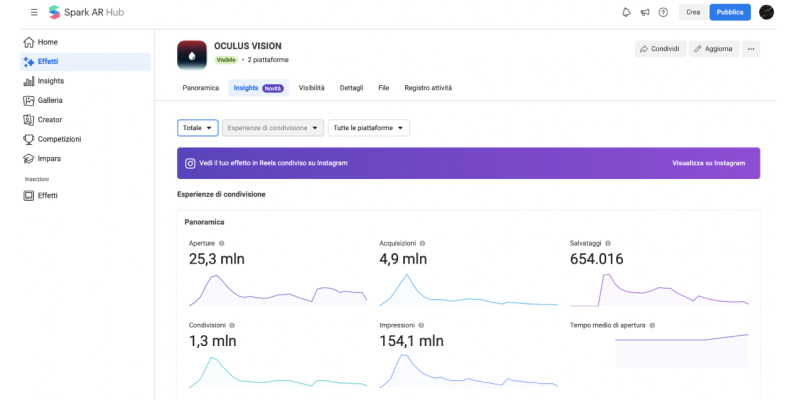The width and height of the screenshot is (800, 400).
Task: Open the notifications bell
Action: 627,12
